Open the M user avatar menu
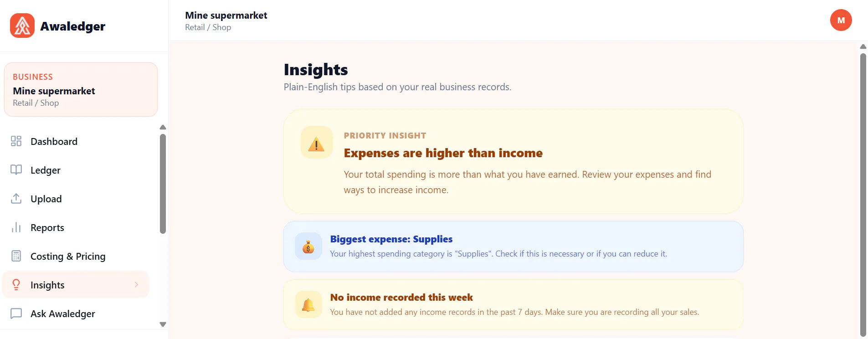Screen dimensions: 868x339 click(841, 21)
